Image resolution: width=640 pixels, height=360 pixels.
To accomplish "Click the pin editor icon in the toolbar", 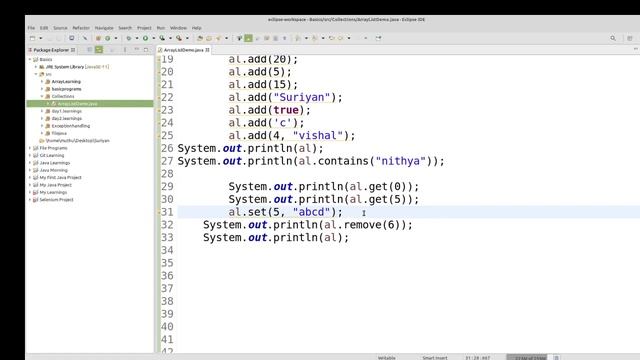I will point(378,38).
